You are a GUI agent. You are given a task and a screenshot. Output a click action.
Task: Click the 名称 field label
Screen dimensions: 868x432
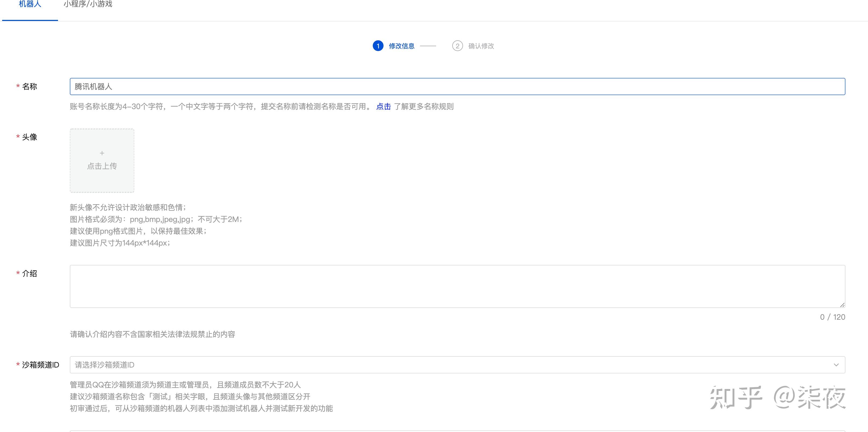tap(29, 87)
